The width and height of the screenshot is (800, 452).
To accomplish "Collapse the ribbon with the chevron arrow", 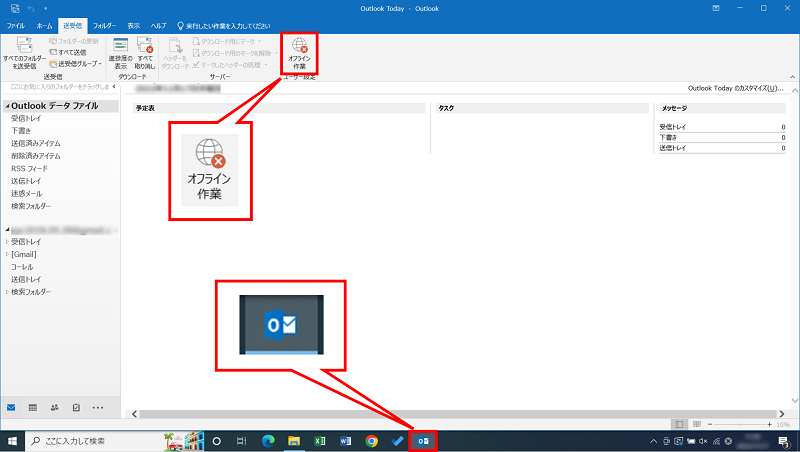I will 792,77.
